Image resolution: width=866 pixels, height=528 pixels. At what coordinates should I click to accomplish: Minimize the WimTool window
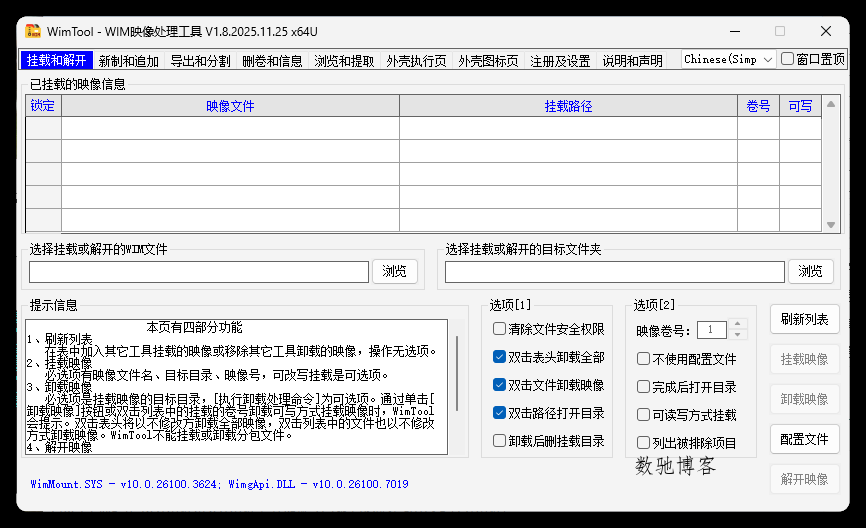pos(735,31)
